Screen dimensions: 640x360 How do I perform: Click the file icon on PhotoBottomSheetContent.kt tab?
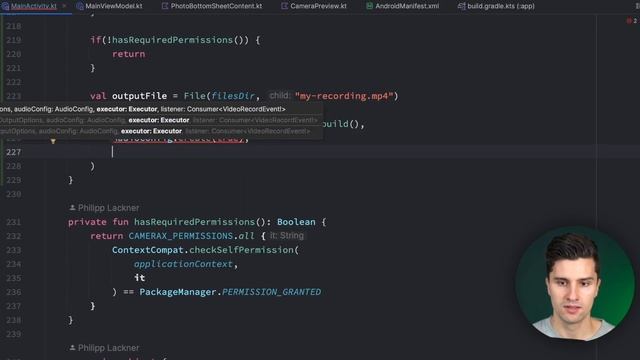point(165,6)
